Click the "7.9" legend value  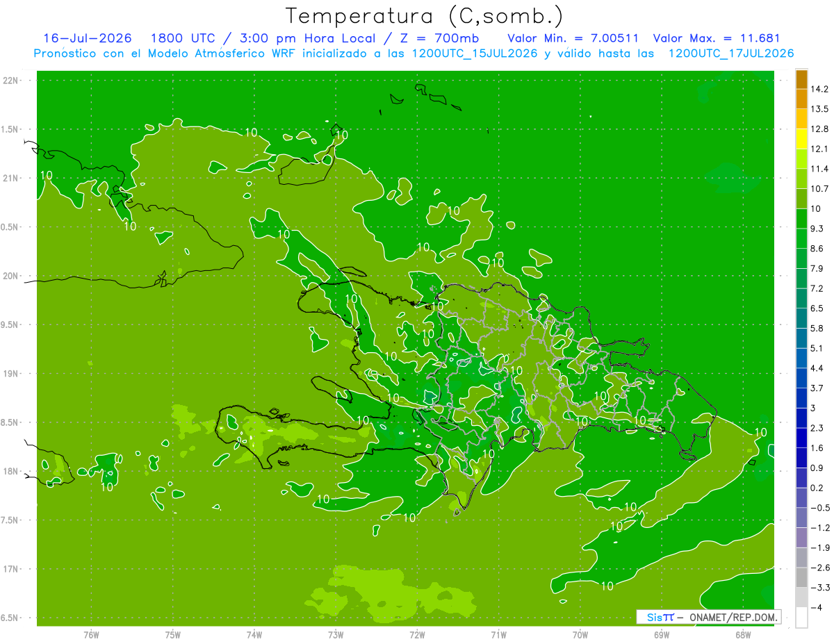pyautogui.click(x=818, y=268)
